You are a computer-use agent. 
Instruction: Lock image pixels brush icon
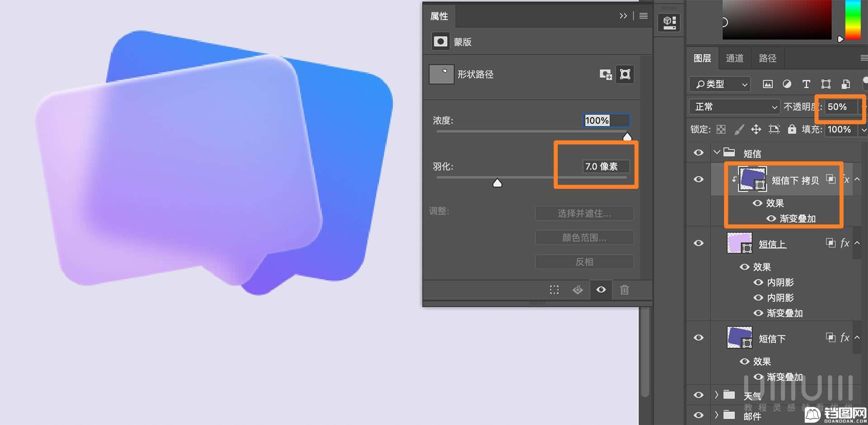[739, 130]
